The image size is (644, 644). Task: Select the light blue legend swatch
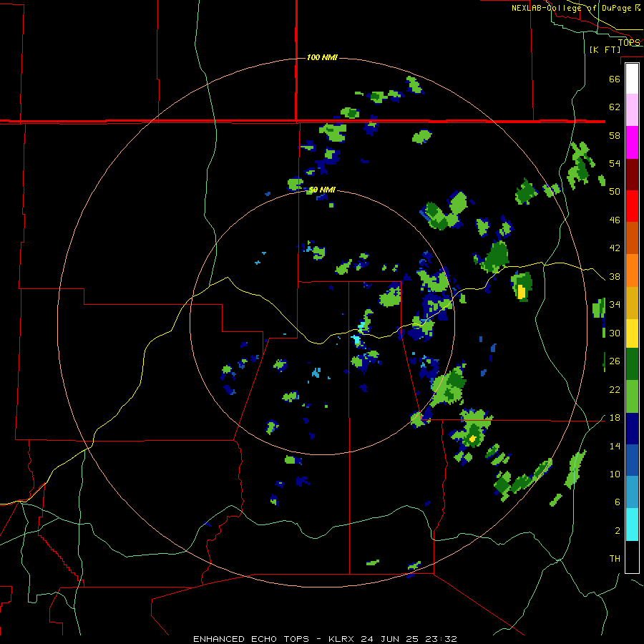(632, 492)
